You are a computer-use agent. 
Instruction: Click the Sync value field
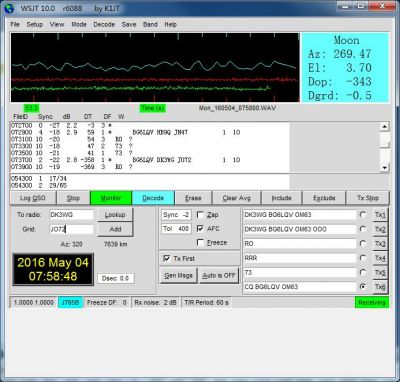point(176,215)
